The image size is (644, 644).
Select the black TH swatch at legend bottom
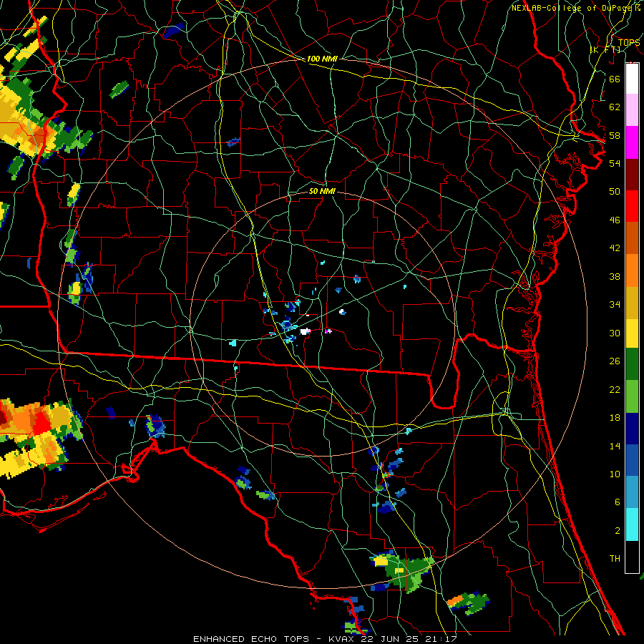(632, 557)
